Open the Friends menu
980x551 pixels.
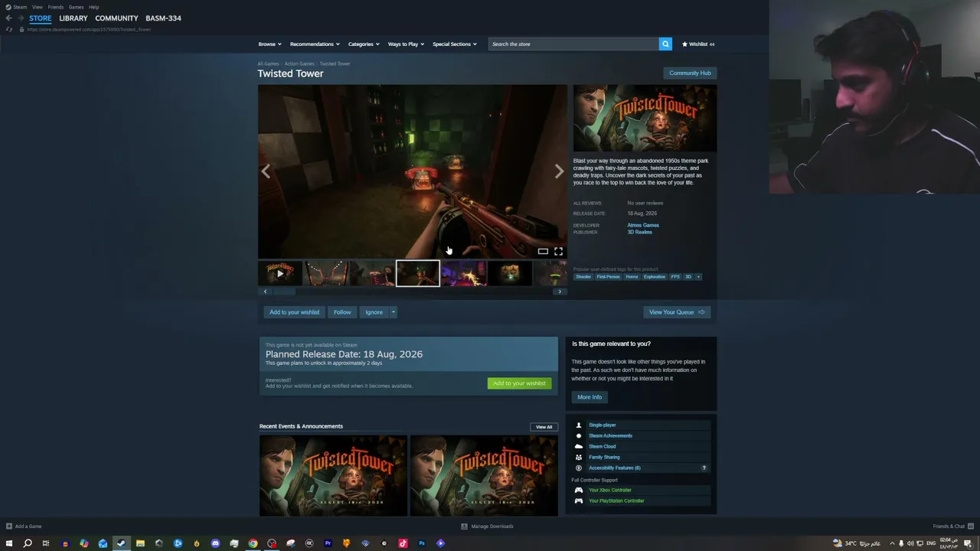(x=56, y=7)
